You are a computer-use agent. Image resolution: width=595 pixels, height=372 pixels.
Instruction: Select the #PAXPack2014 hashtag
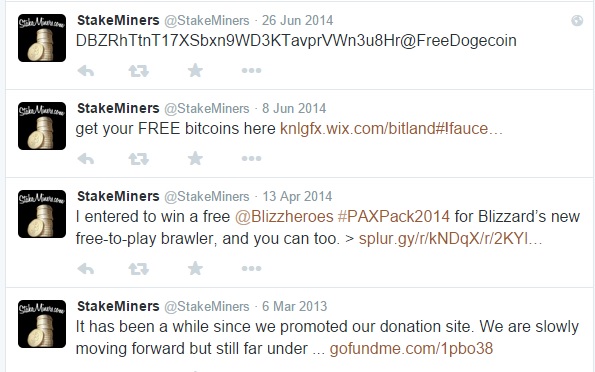tap(394, 217)
